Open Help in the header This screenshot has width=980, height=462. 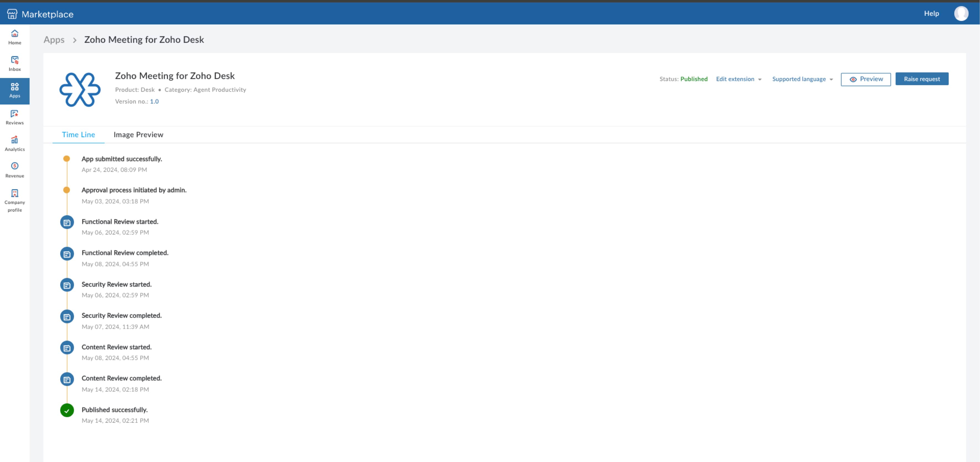click(931, 14)
